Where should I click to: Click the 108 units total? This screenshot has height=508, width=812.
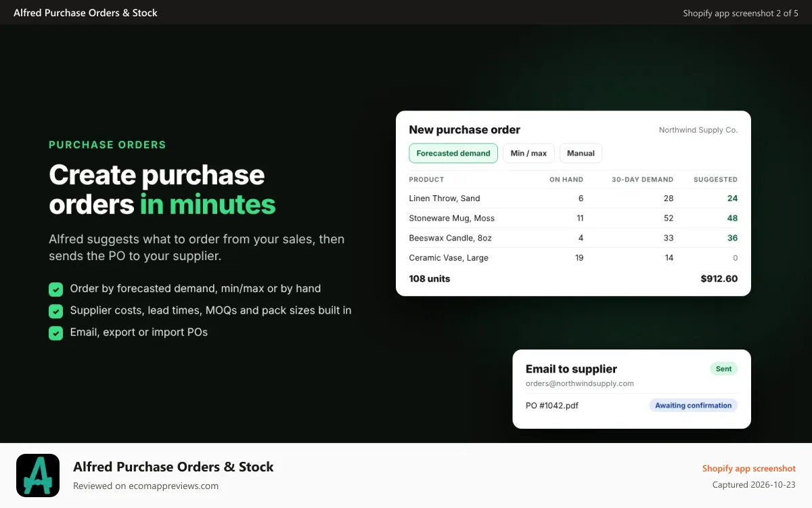[x=429, y=278]
